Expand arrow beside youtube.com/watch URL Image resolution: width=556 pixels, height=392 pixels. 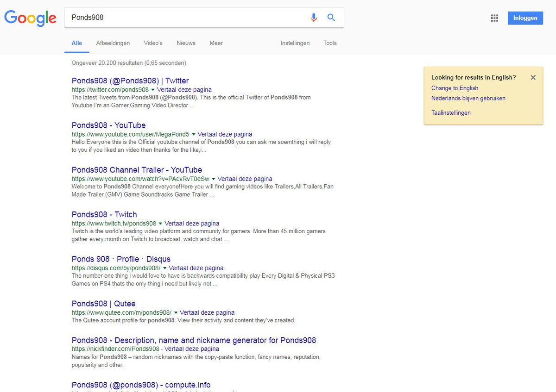[214, 179]
